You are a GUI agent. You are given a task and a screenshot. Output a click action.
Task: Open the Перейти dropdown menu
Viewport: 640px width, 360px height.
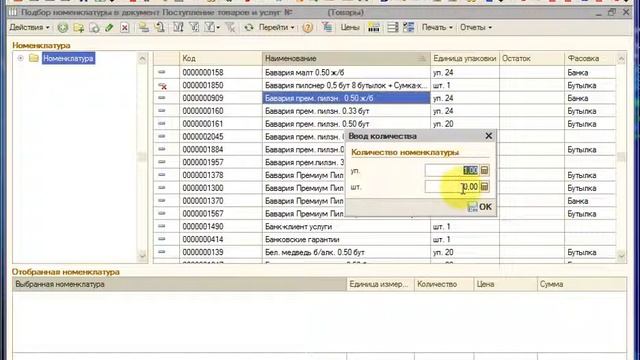[276, 28]
